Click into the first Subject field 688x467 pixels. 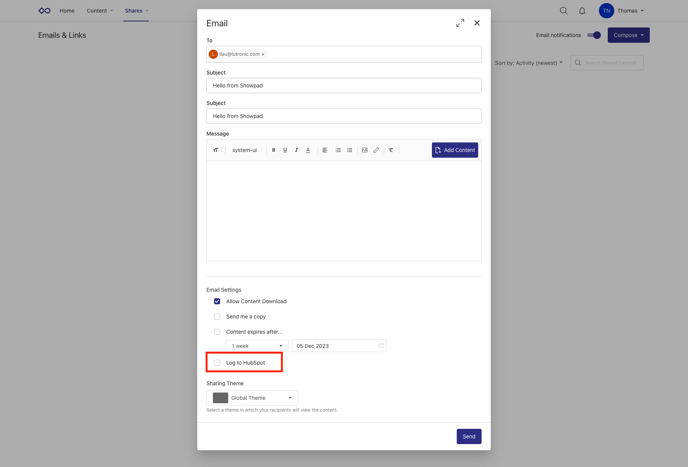343,86
